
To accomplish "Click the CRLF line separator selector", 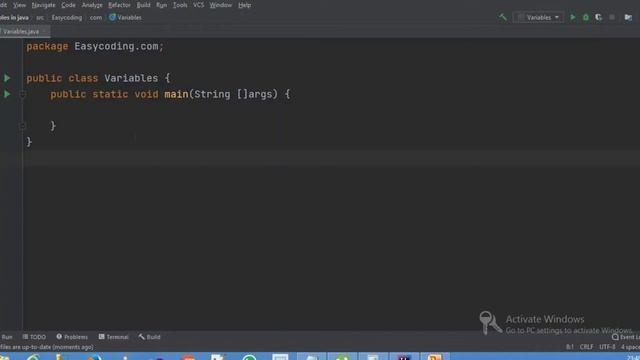I will click(x=587, y=347).
